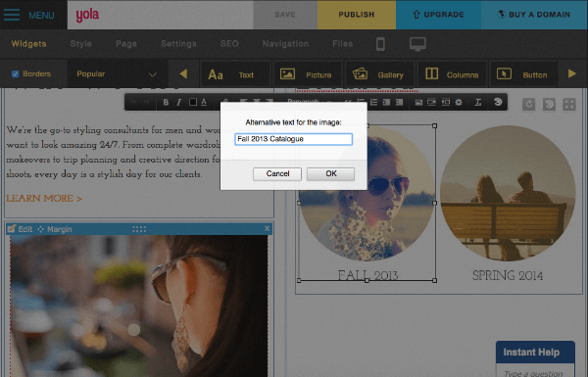Click the SAVE button
This screenshot has height=377, width=588.
tap(285, 15)
